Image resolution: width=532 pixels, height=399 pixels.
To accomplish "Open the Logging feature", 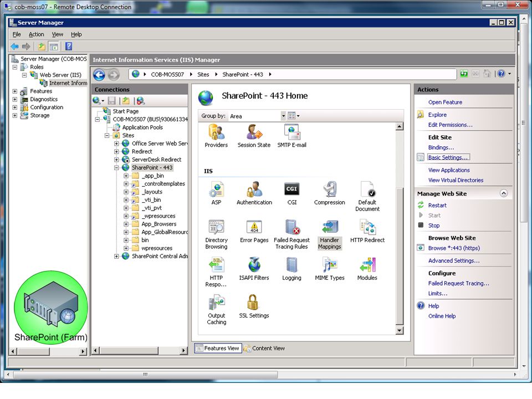I will [x=292, y=269].
